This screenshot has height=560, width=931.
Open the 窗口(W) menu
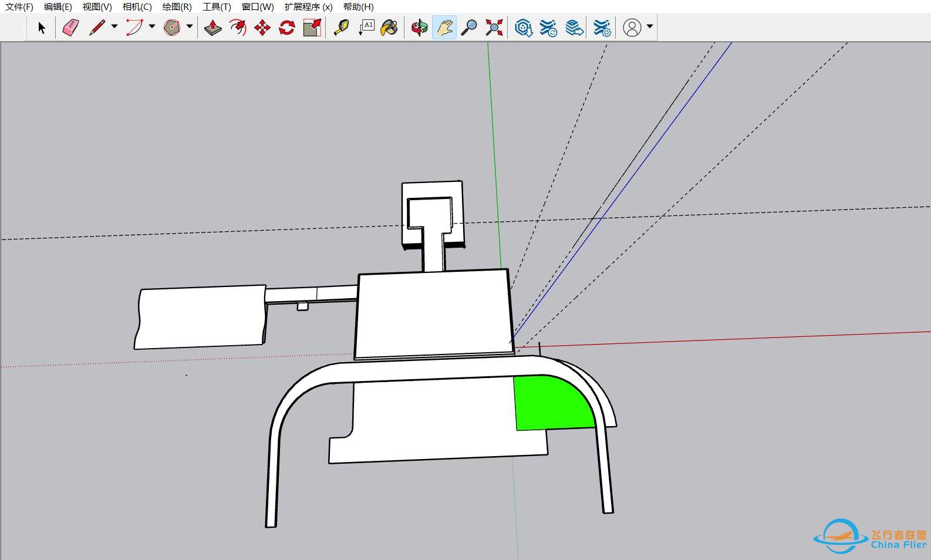tap(258, 6)
